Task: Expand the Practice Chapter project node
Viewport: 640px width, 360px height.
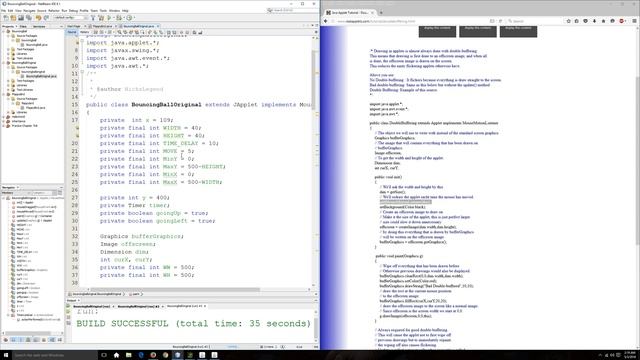Action: click(4, 126)
